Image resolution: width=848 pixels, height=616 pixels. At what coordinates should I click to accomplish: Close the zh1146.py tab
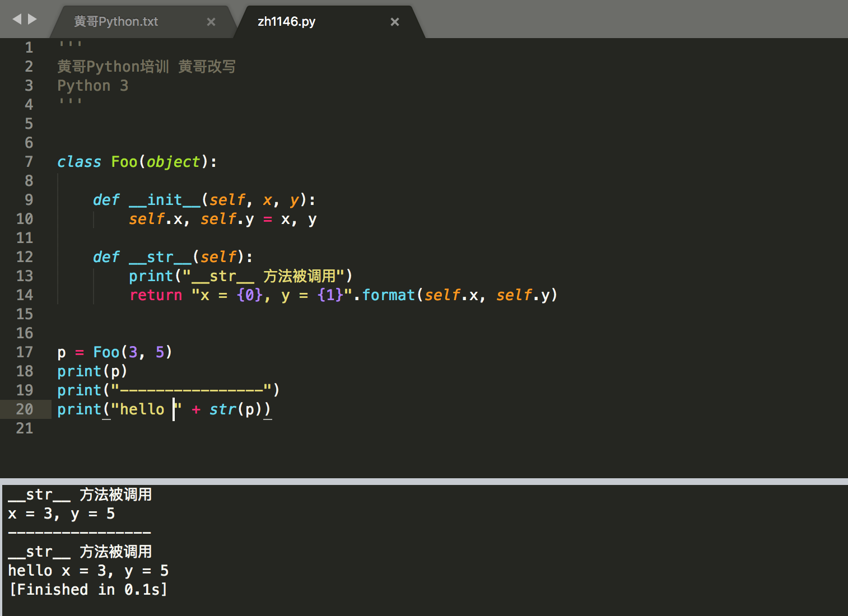tap(395, 21)
